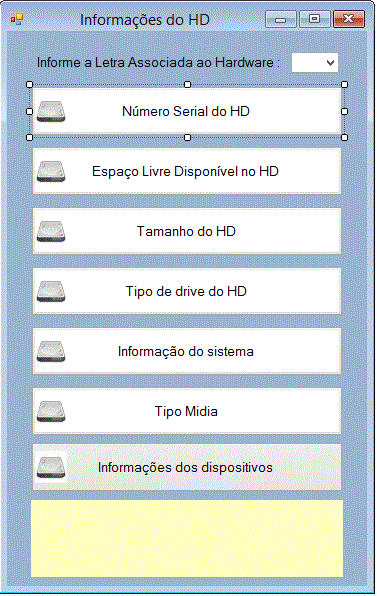The height and width of the screenshot is (596, 377).
Task: Click drive icon on Informações dos dispositivos button
Action: [51, 468]
